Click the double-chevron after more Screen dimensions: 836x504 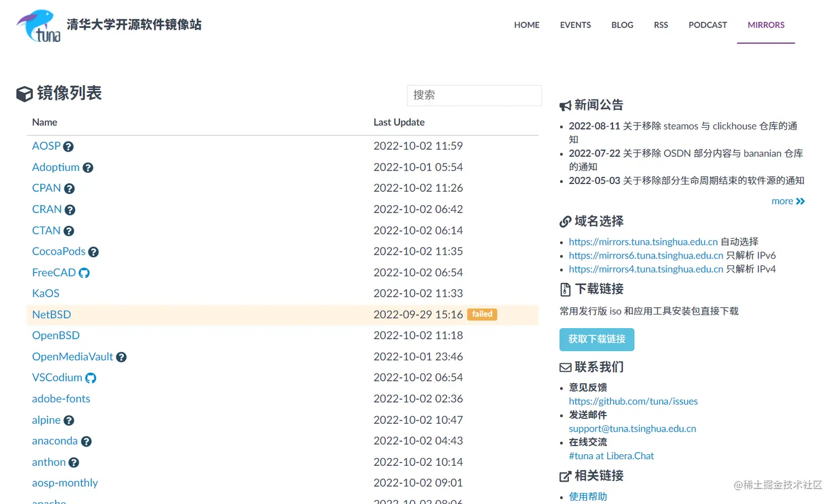point(801,201)
